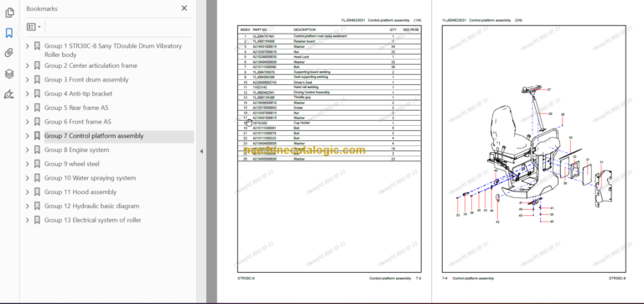644x304 pixels.
Task: Open the Layers panel icon
Action: (x=9, y=74)
